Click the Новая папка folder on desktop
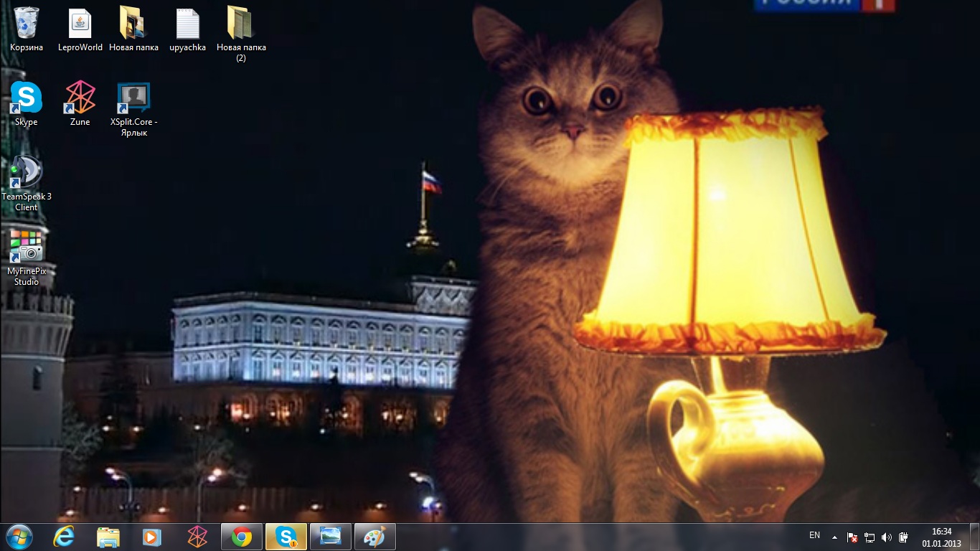This screenshot has width=980, height=551. pyautogui.click(x=133, y=24)
